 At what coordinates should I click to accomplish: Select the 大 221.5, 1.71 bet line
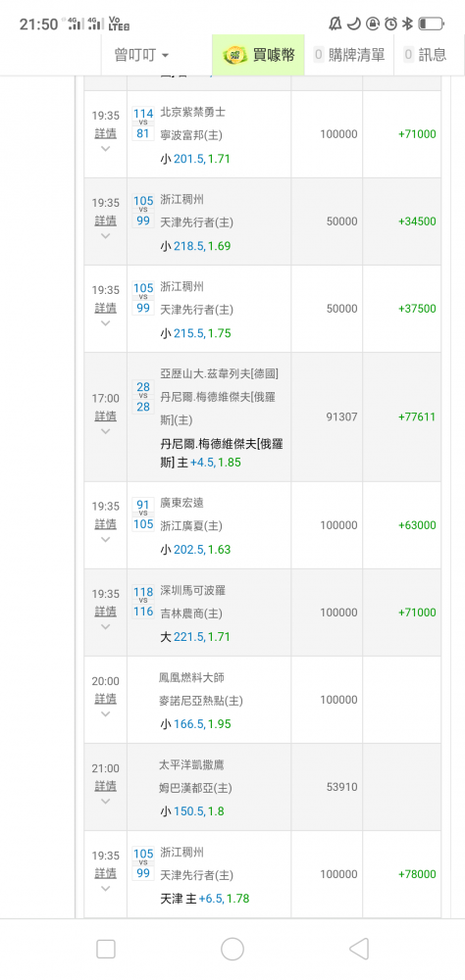pos(195,637)
